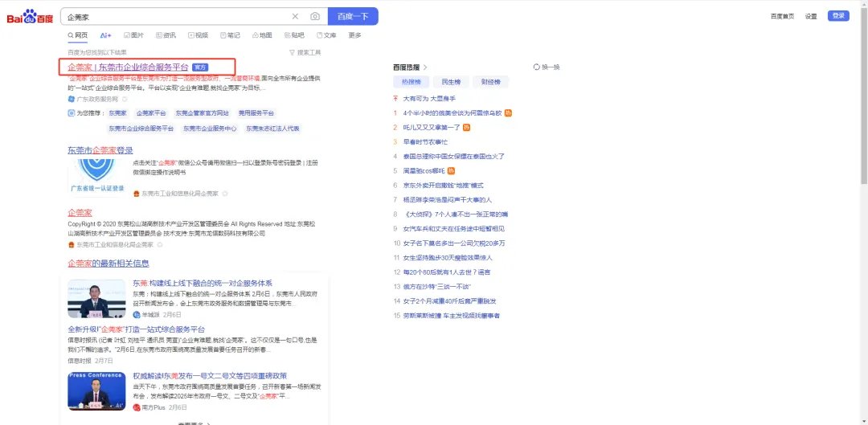Open the 搜索工具 filter
Viewport: 868px width, 425px height.
point(305,52)
